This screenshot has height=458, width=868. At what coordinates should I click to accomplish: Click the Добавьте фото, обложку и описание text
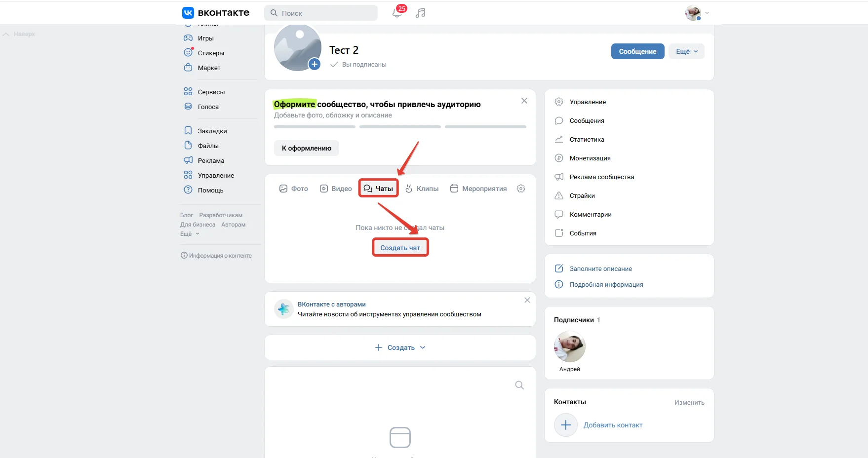[333, 115]
